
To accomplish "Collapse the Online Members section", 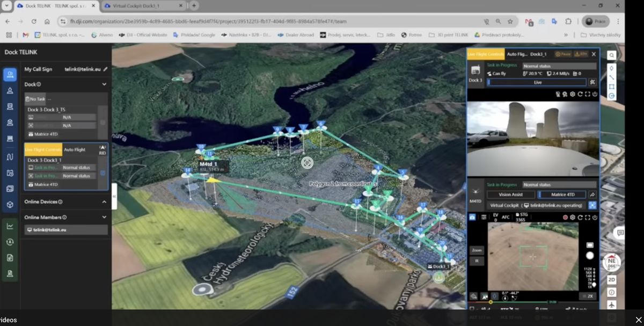I will click(x=104, y=218).
